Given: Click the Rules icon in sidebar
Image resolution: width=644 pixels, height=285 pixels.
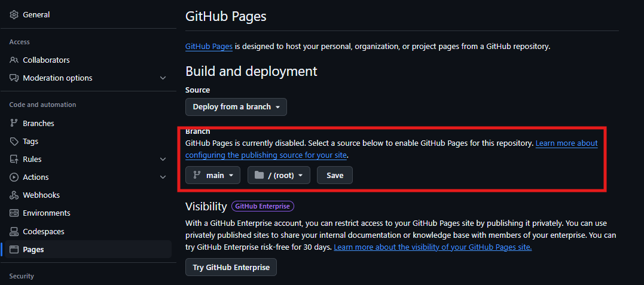Looking at the screenshot, I should coord(14,160).
